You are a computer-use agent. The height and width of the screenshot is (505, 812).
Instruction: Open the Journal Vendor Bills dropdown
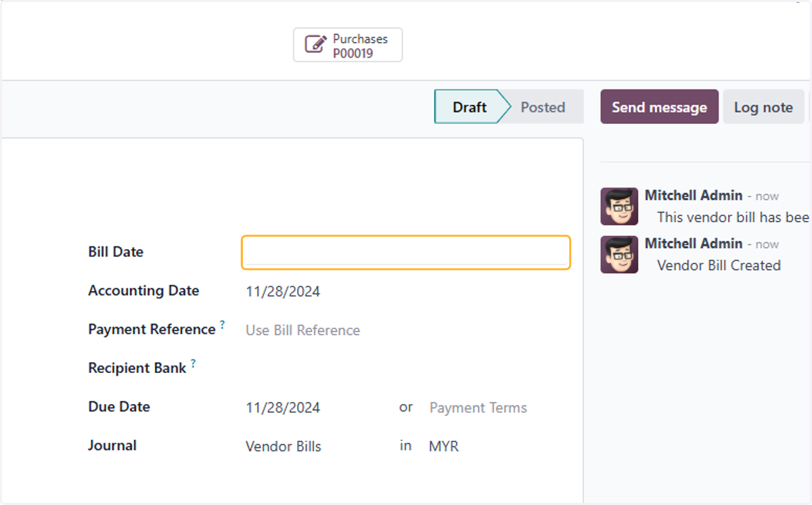(x=284, y=447)
